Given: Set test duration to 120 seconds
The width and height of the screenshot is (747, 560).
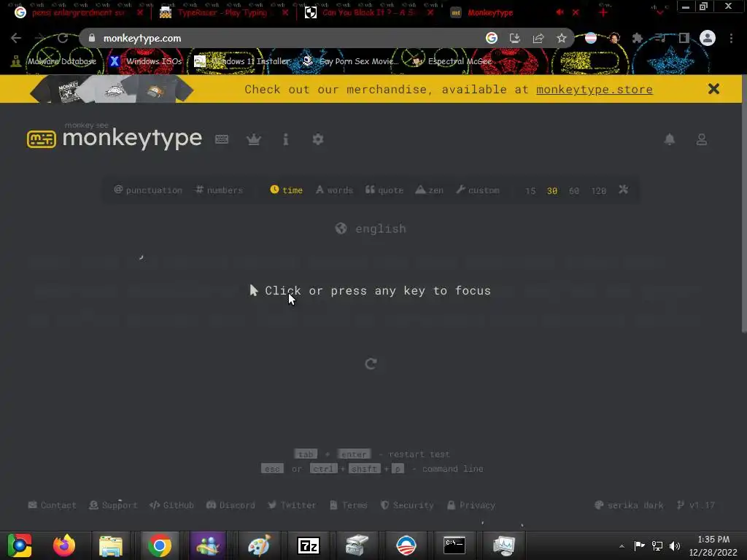Looking at the screenshot, I should click(598, 190).
